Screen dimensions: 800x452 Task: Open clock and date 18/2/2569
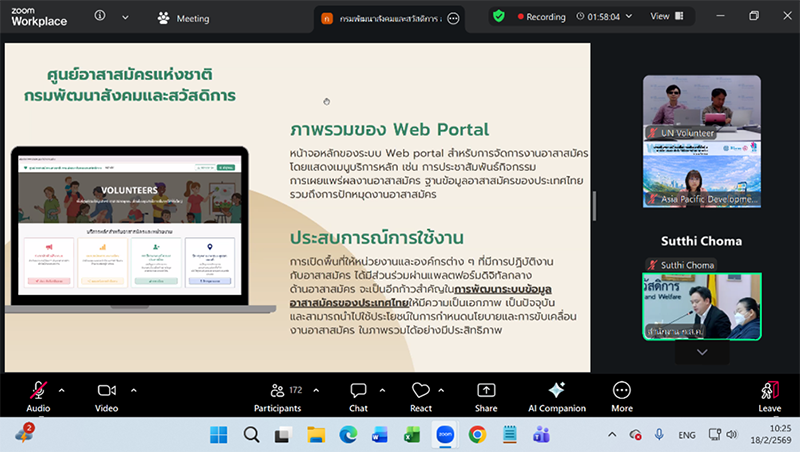click(x=771, y=434)
